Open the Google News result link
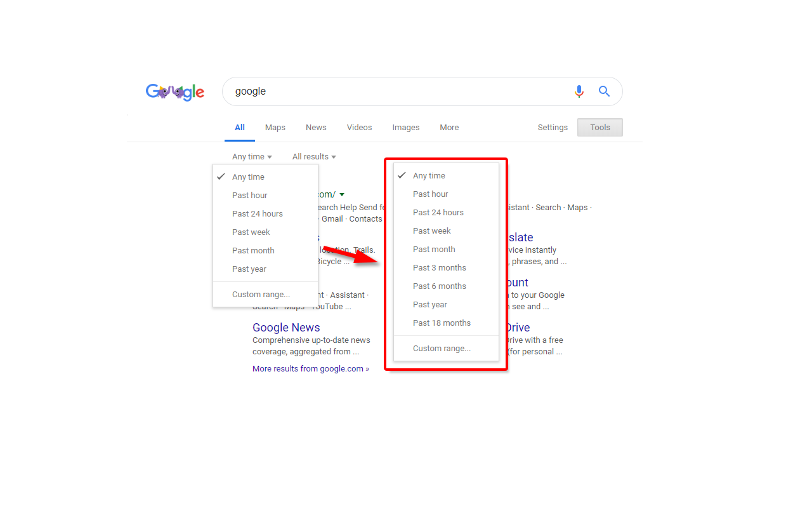This screenshot has width=812, height=508. 286,327
